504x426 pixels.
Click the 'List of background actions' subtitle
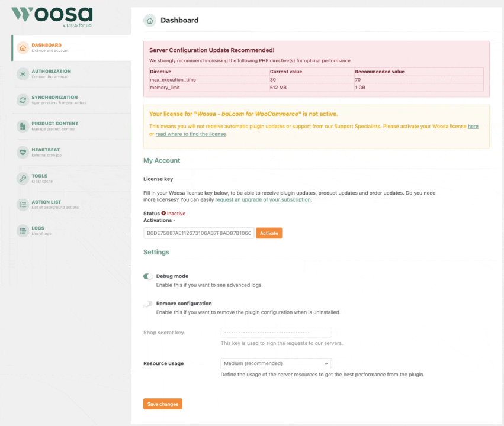coord(55,208)
